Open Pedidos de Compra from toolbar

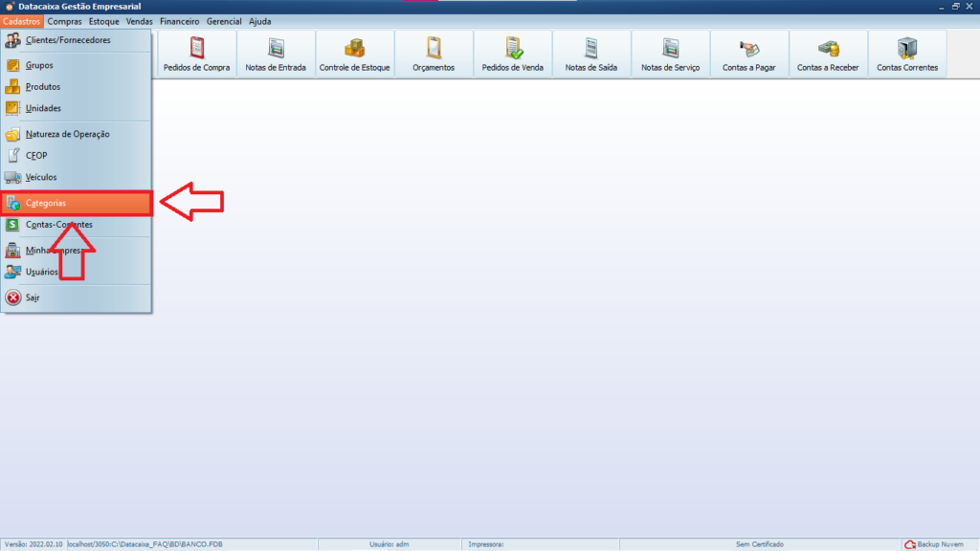[x=197, y=55]
